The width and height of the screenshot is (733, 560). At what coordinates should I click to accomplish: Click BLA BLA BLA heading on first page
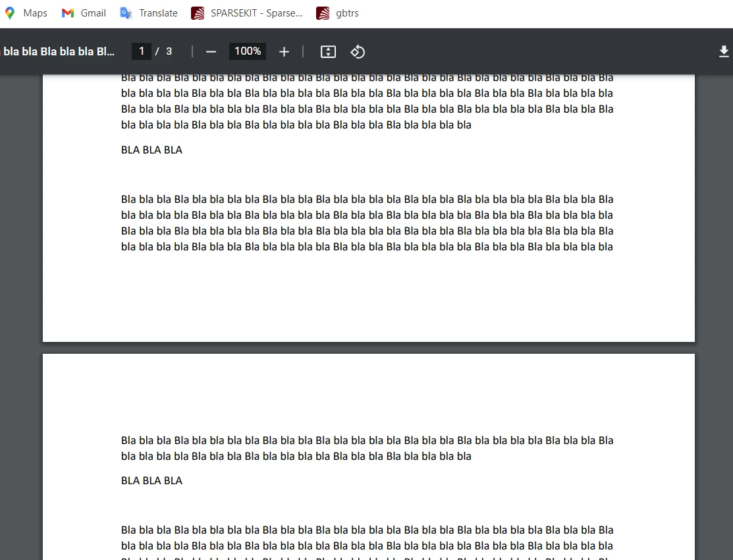pos(151,150)
